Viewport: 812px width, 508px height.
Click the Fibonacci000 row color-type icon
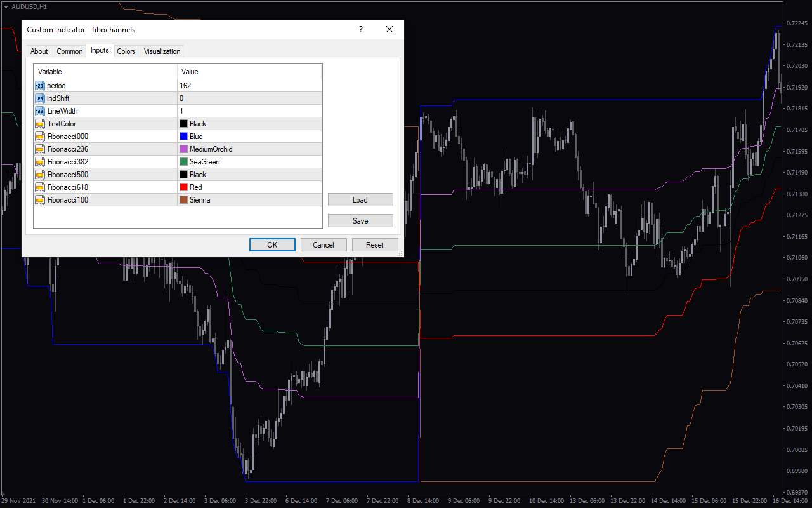40,137
